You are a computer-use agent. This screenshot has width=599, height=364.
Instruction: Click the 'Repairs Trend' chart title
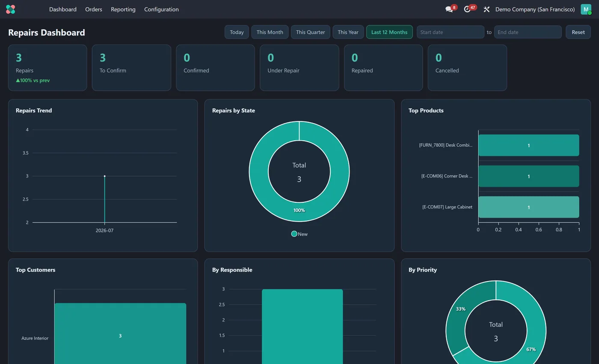point(34,110)
